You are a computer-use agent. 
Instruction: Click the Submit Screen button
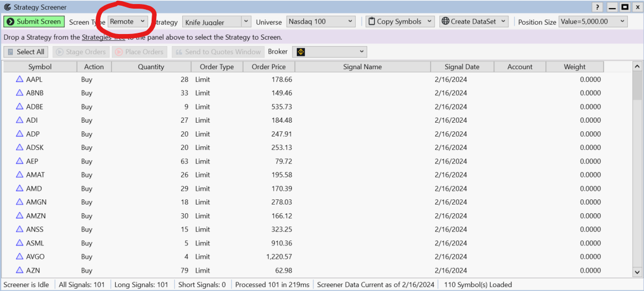(33, 21)
